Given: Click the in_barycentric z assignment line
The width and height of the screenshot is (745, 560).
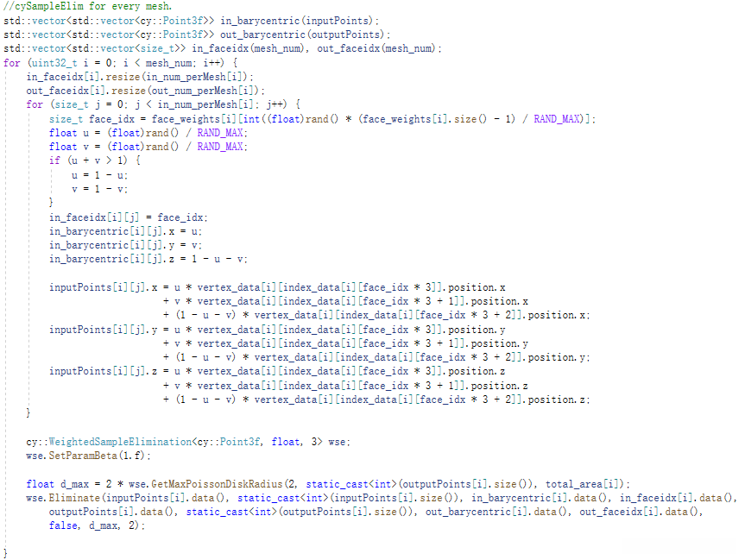Looking at the screenshot, I should (x=148, y=259).
